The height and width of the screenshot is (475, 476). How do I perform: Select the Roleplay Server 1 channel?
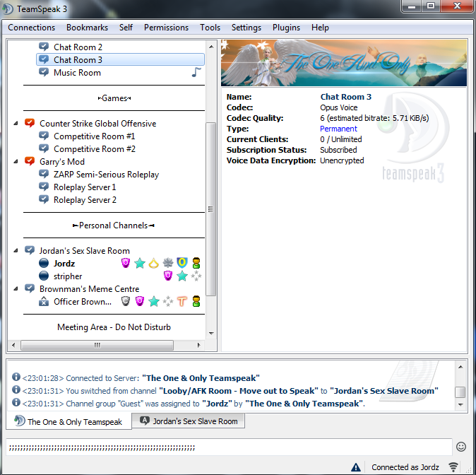tap(85, 187)
